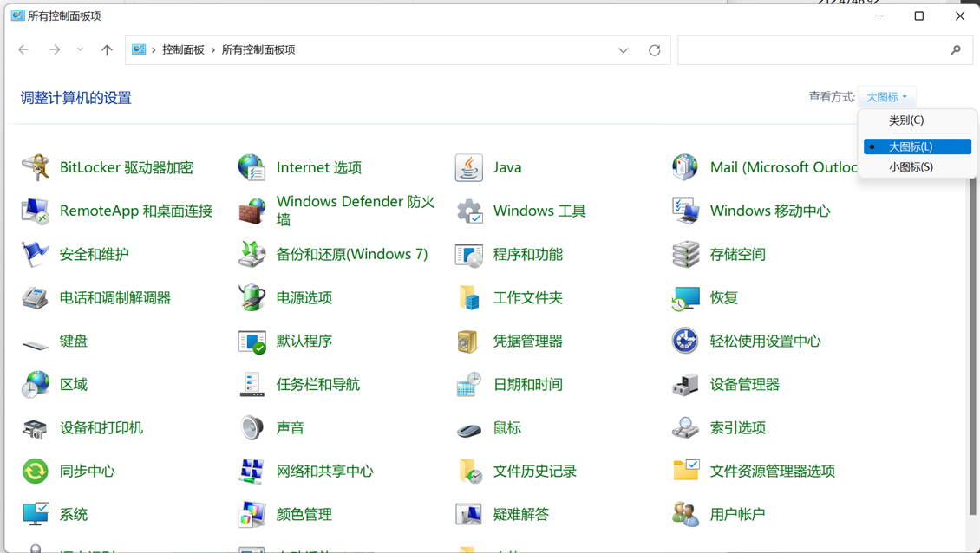The width and height of the screenshot is (980, 553).
Task: Open the 文件资源管理器选项 folder icon
Action: tap(686, 472)
